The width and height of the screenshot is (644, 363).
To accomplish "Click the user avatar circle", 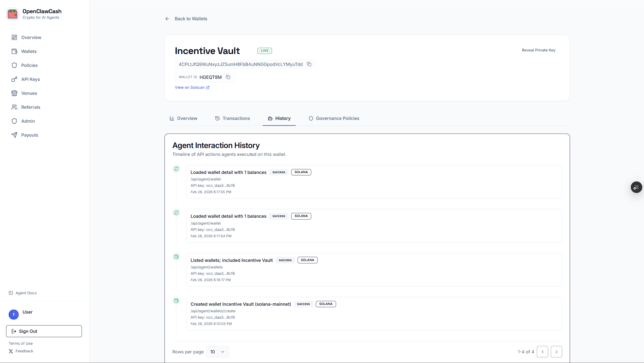I will coord(13,314).
